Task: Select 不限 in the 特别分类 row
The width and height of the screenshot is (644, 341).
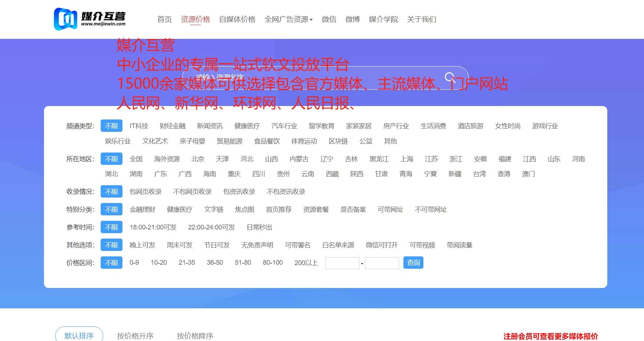Action: point(112,210)
